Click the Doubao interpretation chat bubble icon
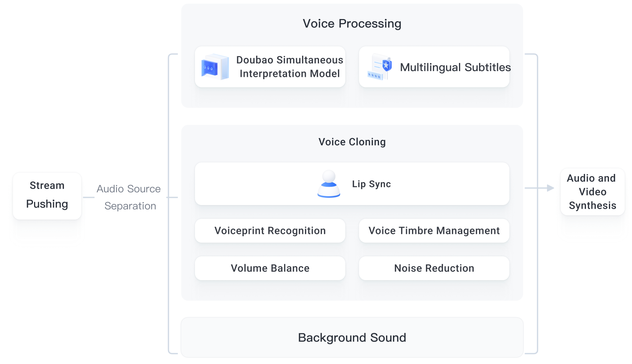 [215, 67]
